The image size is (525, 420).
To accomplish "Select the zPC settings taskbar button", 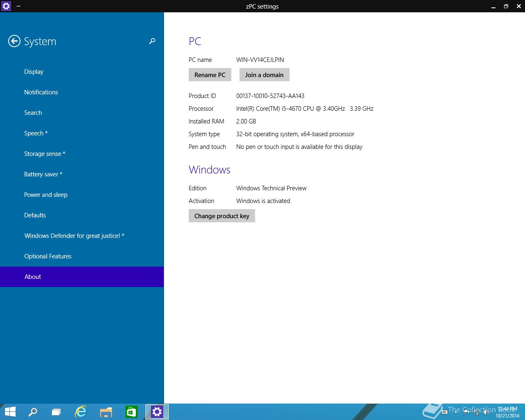I will pyautogui.click(x=157, y=412).
